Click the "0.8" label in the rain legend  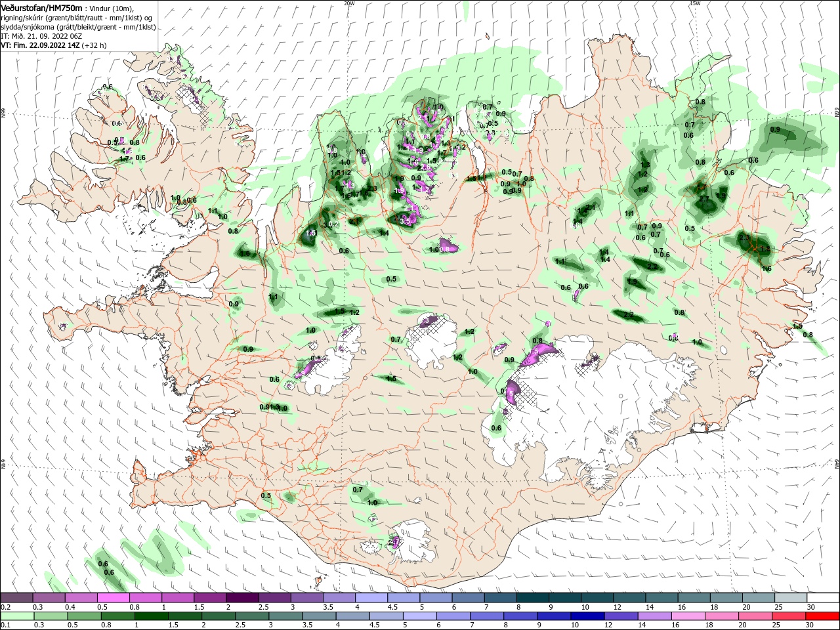106,625
